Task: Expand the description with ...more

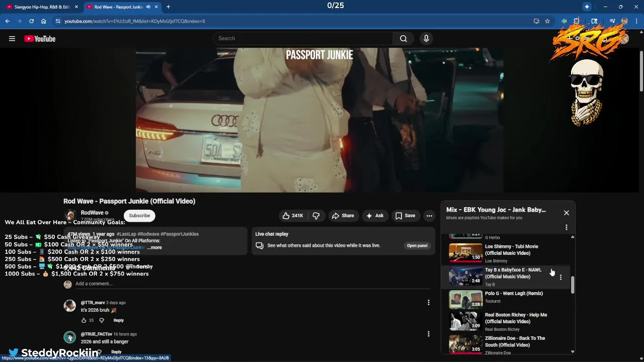Action: 154,247
